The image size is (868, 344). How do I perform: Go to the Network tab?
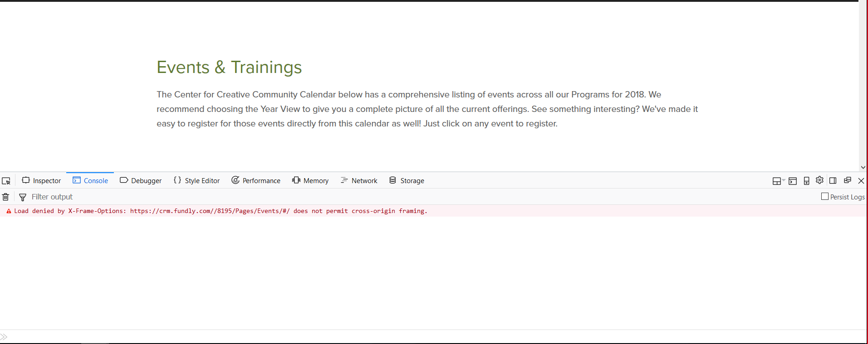coord(359,180)
